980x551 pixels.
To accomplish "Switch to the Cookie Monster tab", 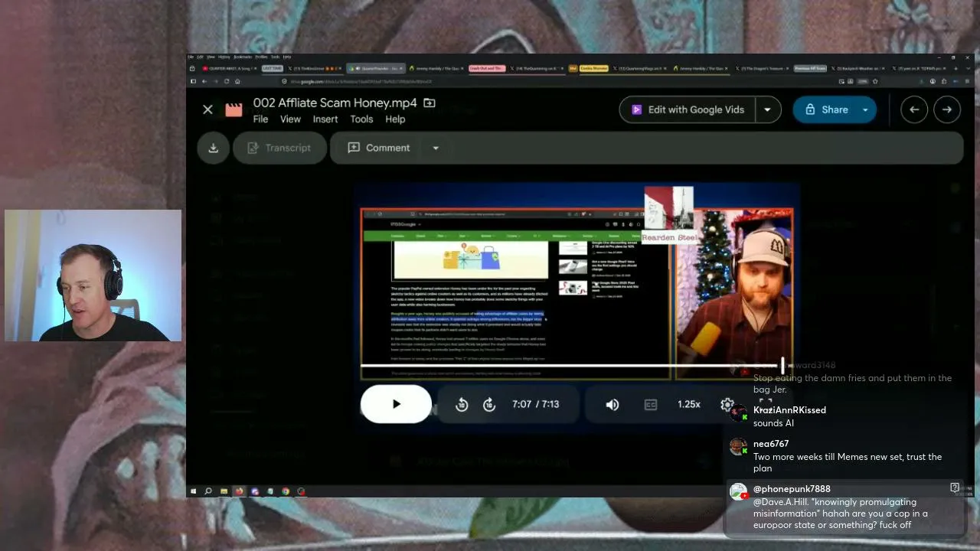I will 594,68.
